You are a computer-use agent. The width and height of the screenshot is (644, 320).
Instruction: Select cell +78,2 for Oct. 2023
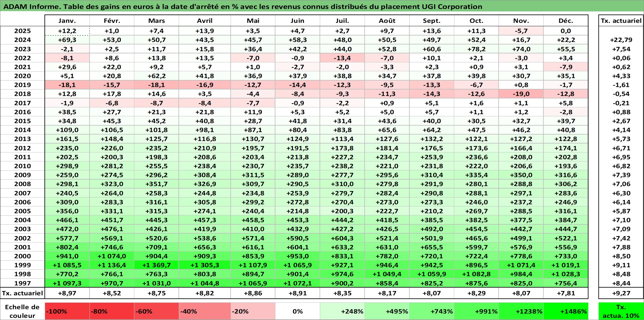[476, 49]
